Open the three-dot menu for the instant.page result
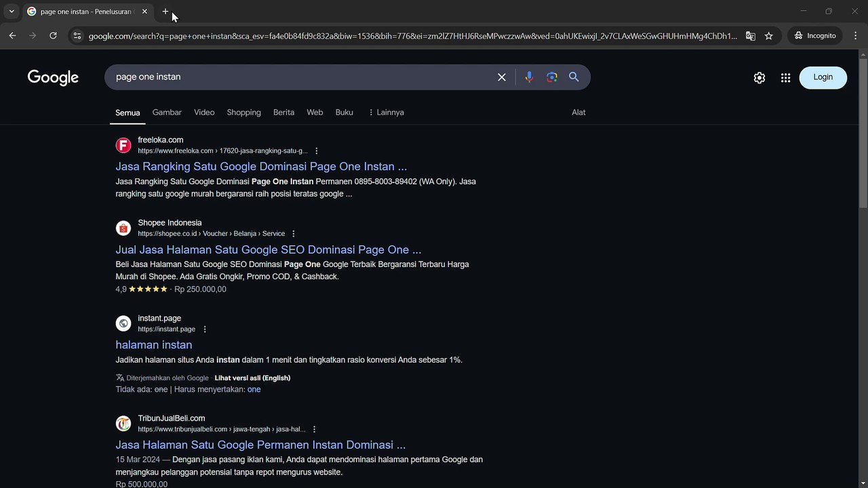Image resolution: width=868 pixels, height=488 pixels. tap(205, 329)
